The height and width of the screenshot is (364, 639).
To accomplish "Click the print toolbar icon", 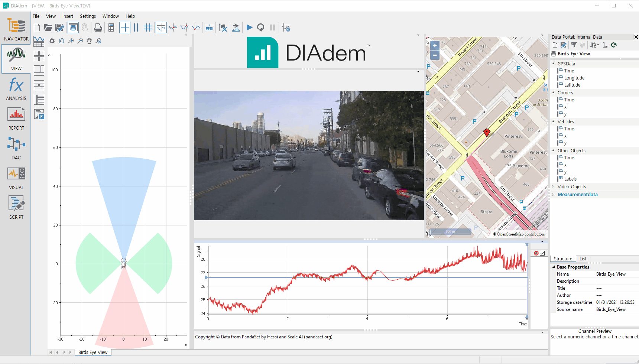I will (98, 27).
